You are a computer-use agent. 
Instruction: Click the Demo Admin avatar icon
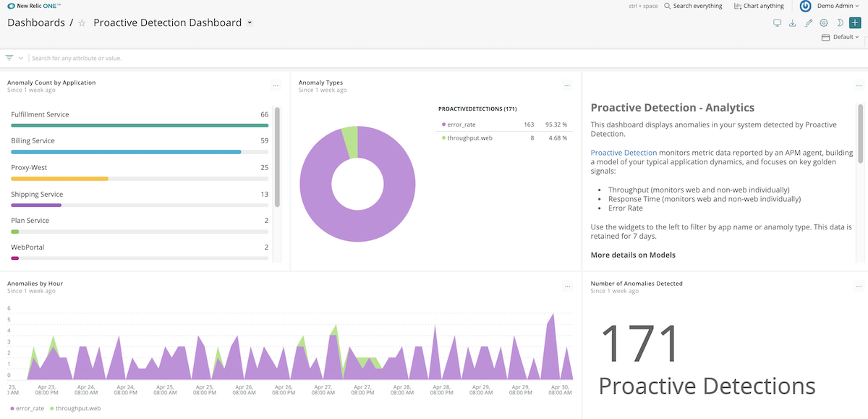pos(805,6)
